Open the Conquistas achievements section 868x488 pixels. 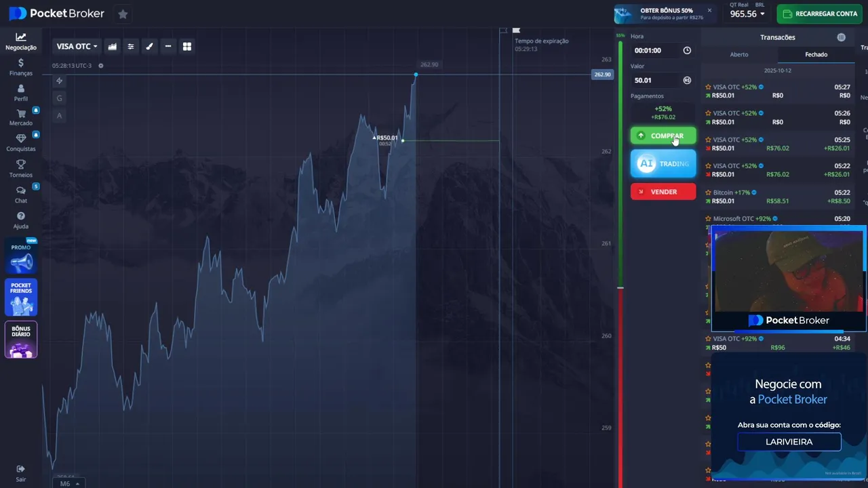(x=21, y=143)
